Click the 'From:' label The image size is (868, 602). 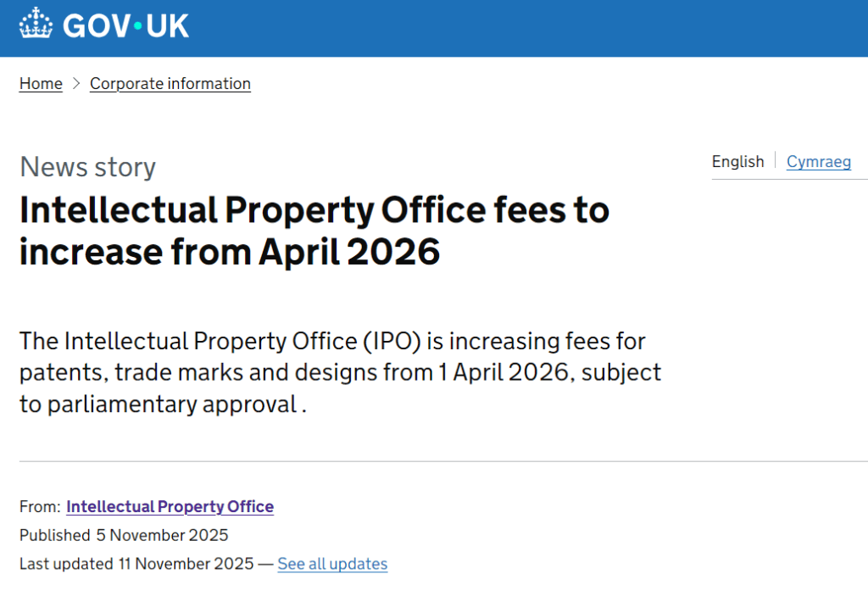(x=40, y=507)
